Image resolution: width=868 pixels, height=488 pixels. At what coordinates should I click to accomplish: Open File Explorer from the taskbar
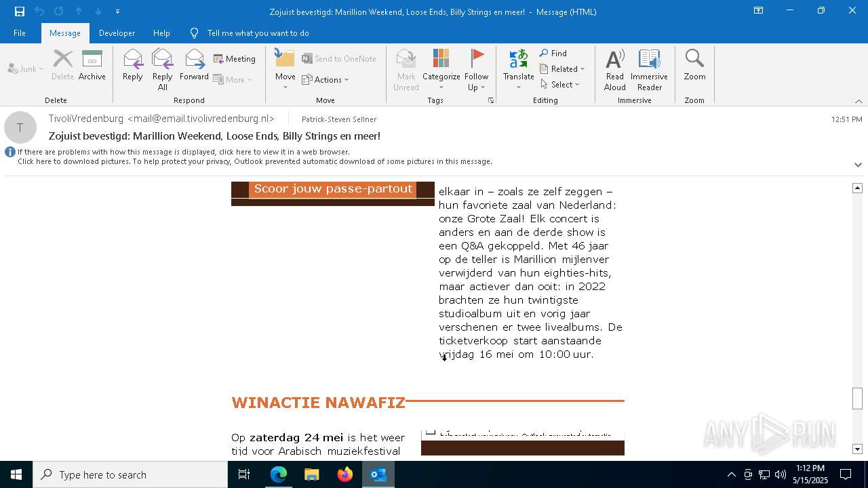[x=312, y=474]
